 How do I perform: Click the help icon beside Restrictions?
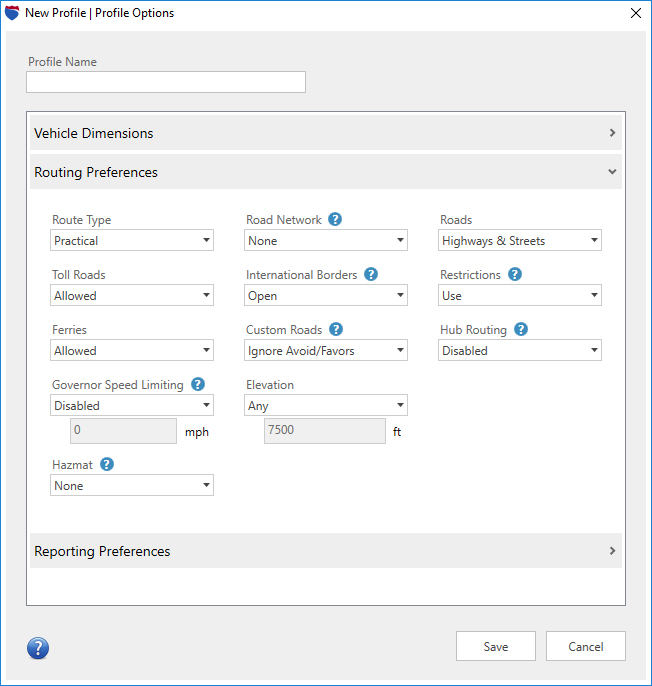coord(515,274)
